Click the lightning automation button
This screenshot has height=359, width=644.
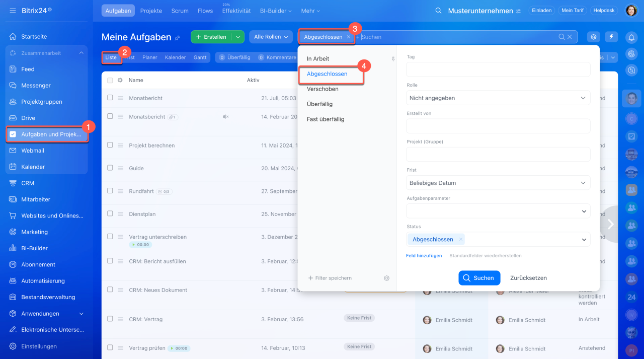[x=612, y=37]
